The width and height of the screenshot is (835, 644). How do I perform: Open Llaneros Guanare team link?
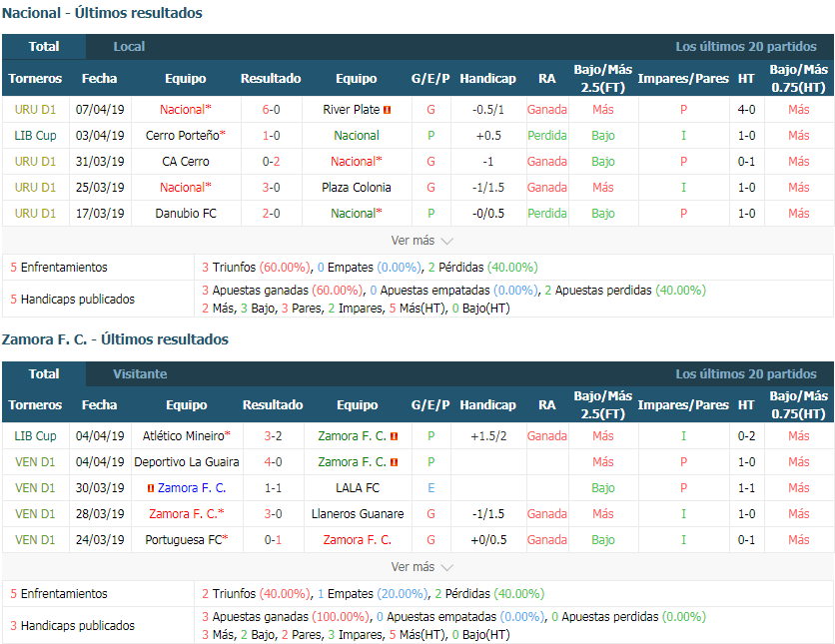pyautogui.click(x=358, y=514)
